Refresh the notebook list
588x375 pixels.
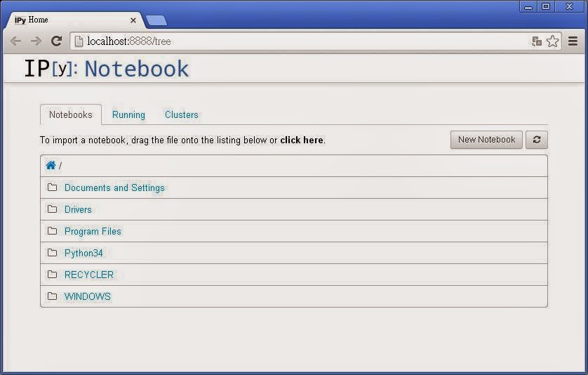(537, 140)
